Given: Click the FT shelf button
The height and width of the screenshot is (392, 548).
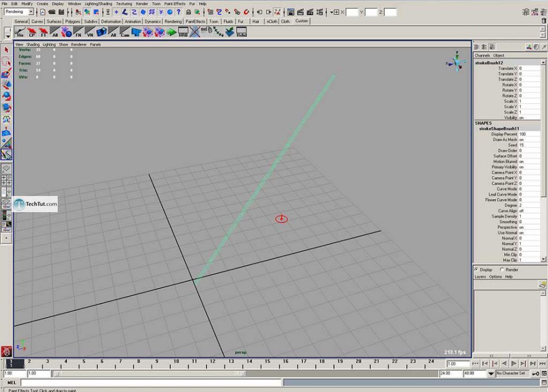Looking at the screenshot, I should click(43, 32).
